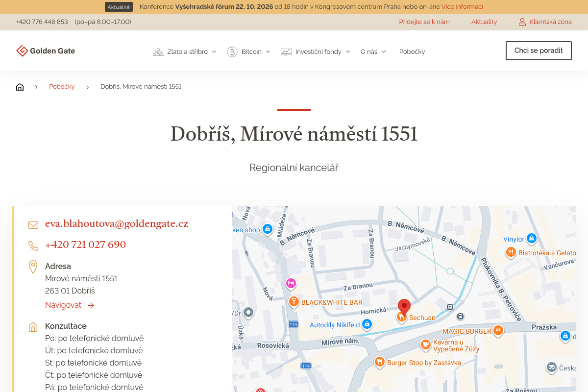Click the envelope icon beside the email address
The width and height of the screenshot is (588, 392).
tap(33, 225)
